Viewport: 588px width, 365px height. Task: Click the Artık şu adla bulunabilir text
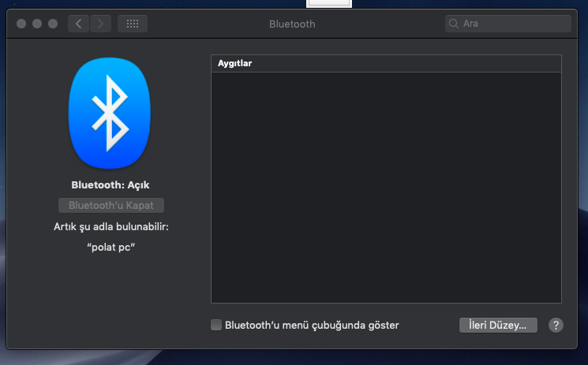tap(110, 227)
